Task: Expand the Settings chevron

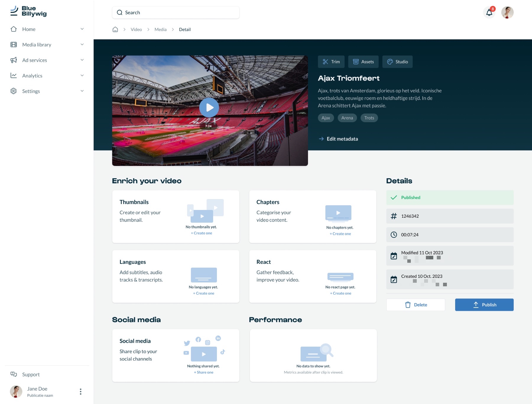Action: pos(82,91)
